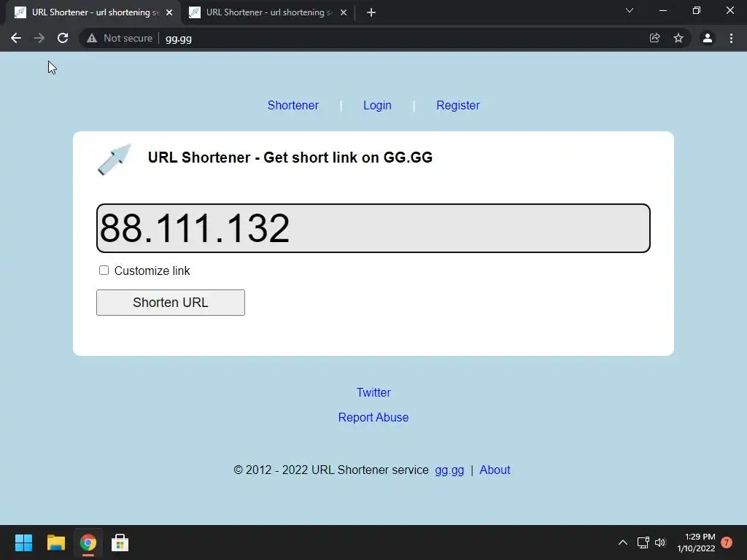Click the blue arrow GG.GG logo

click(115, 160)
